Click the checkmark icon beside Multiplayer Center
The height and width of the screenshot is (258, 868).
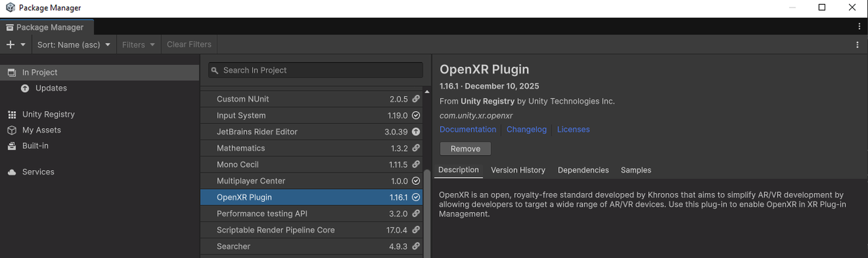click(x=416, y=181)
